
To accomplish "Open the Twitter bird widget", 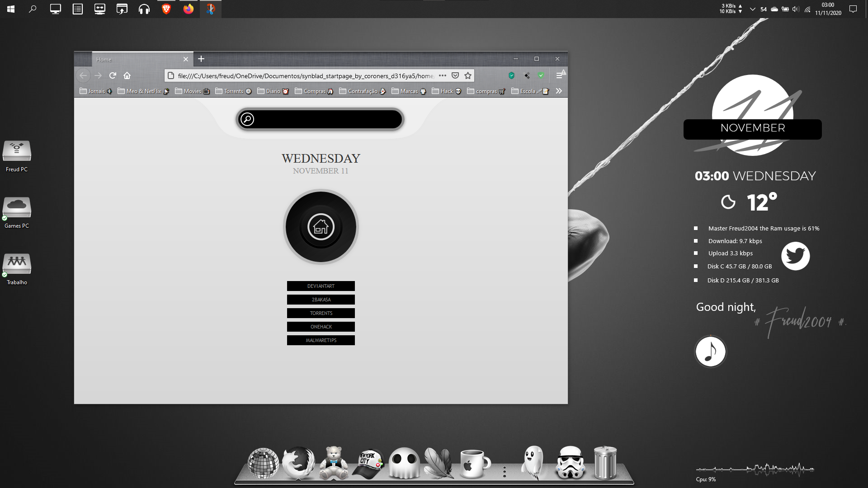I will [x=795, y=256].
